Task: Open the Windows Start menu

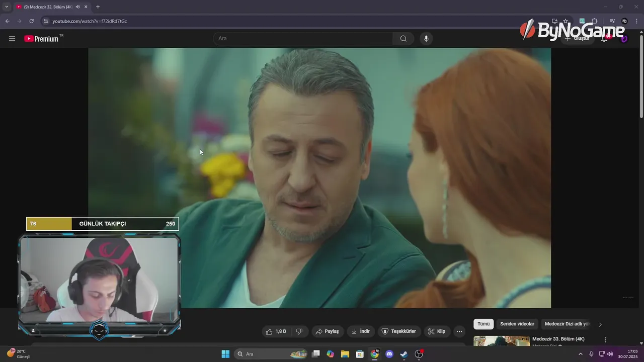Action: point(225,354)
